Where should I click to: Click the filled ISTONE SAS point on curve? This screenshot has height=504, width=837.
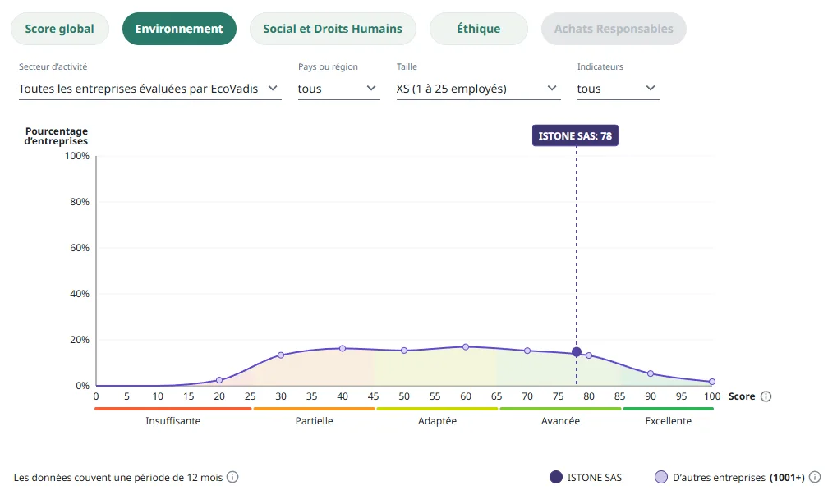tap(577, 352)
